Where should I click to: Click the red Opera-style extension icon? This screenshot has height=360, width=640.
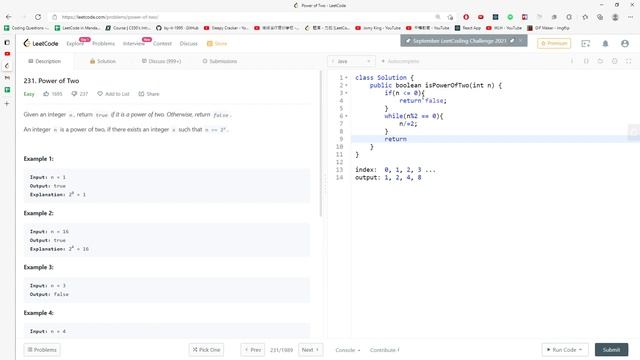pyautogui.click(x=466, y=17)
